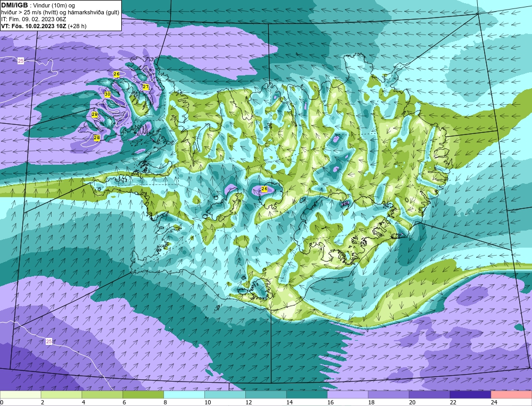Select the 10–12 m/s light teal legend swatch
This screenshot has height=406, width=532.
225,395
